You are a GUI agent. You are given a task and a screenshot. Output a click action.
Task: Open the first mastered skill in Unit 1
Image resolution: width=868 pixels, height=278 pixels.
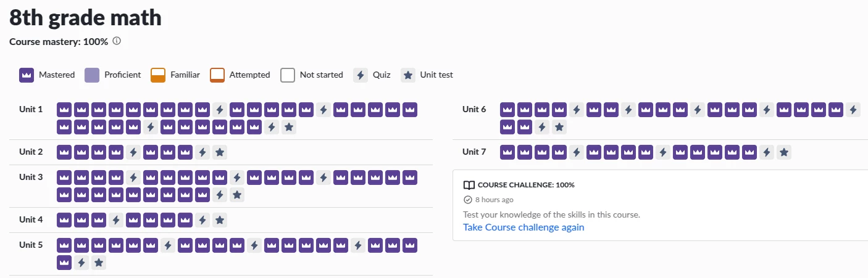tap(64, 110)
